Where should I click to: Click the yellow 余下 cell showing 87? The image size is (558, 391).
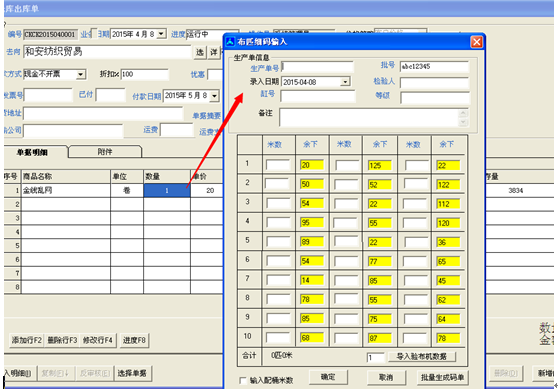pyautogui.click(x=380, y=338)
